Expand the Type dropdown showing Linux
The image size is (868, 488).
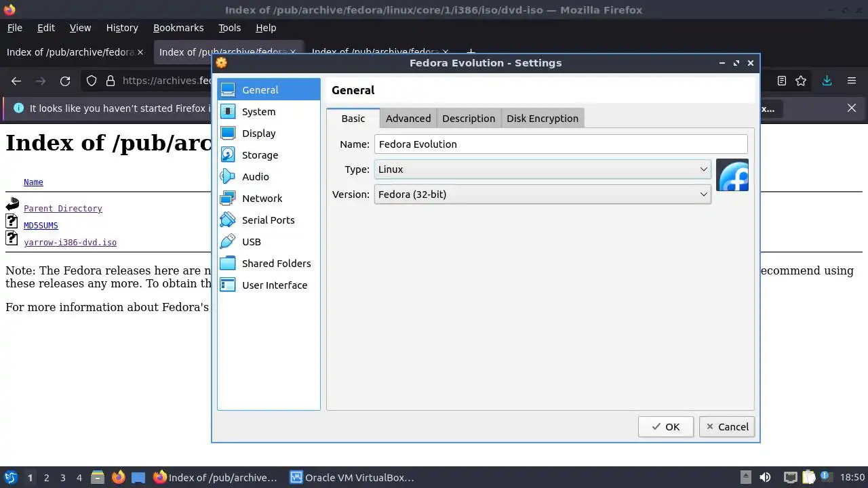coord(542,169)
